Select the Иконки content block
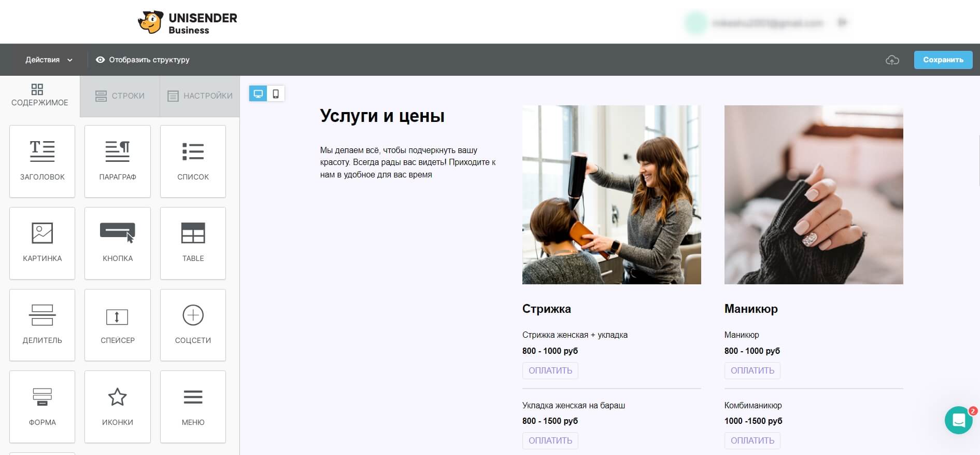Screen dimensions: 980x455 118,407
